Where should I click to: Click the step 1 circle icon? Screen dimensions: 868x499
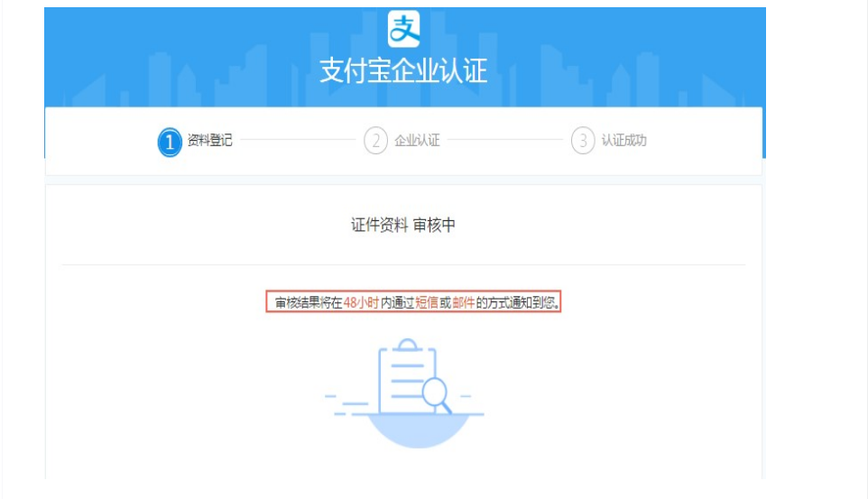click(170, 142)
